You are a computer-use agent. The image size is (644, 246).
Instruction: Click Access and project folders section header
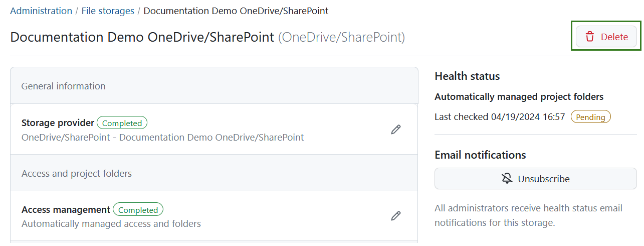pyautogui.click(x=76, y=173)
